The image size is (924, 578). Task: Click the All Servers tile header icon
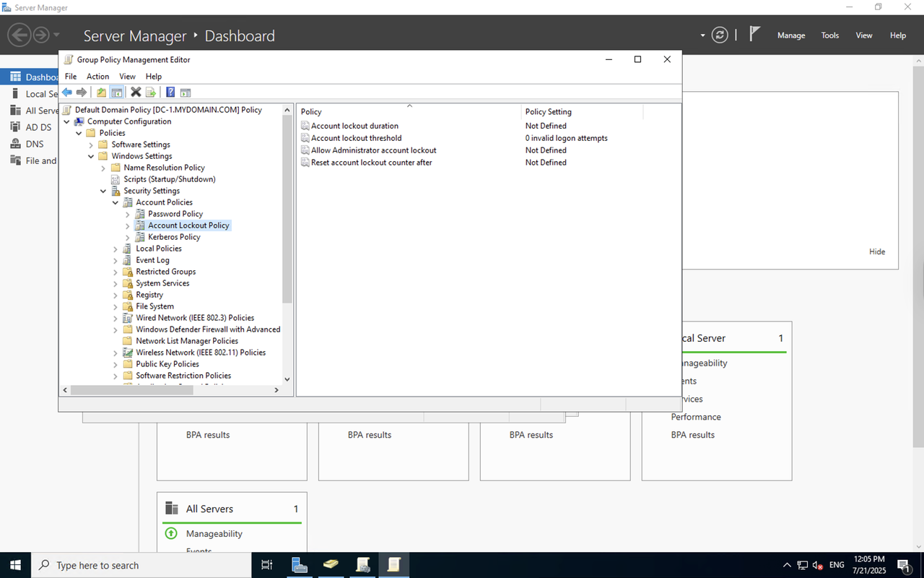click(172, 508)
